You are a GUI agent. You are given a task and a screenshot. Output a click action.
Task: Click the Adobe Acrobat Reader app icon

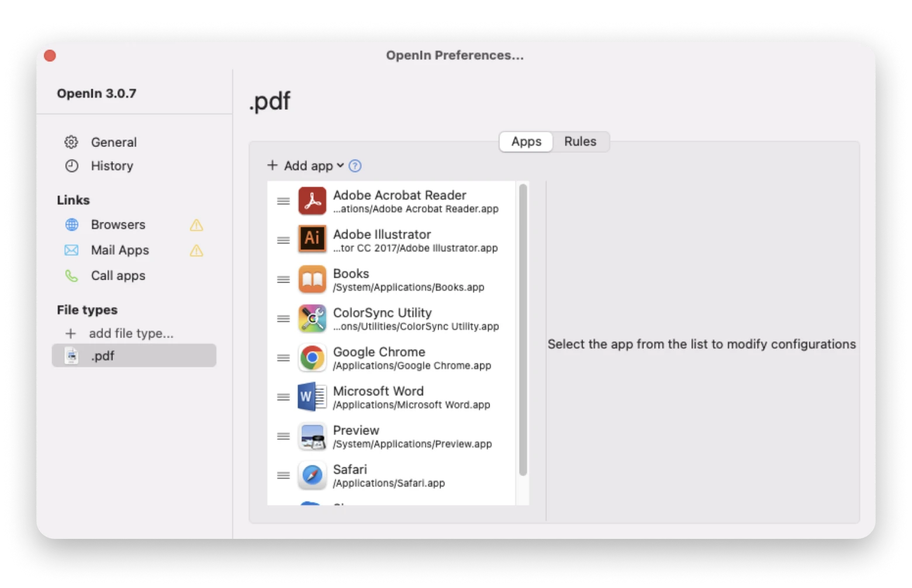312,201
